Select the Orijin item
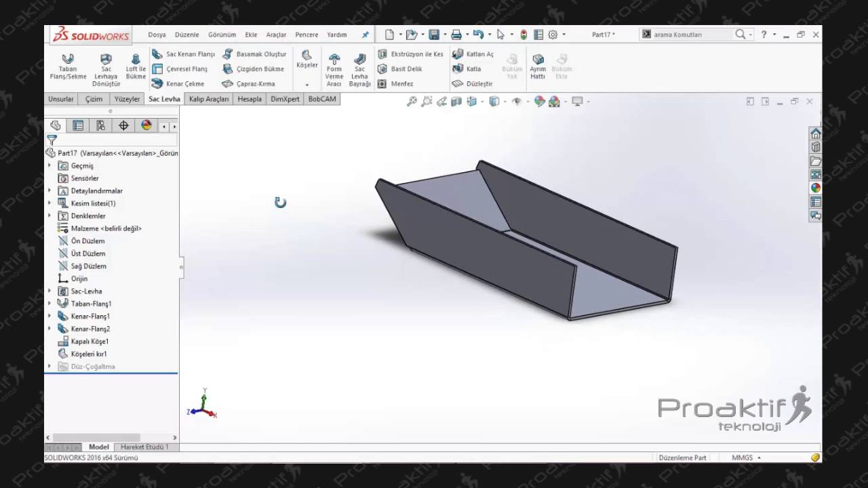The image size is (868, 488). pyautogui.click(x=73, y=279)
